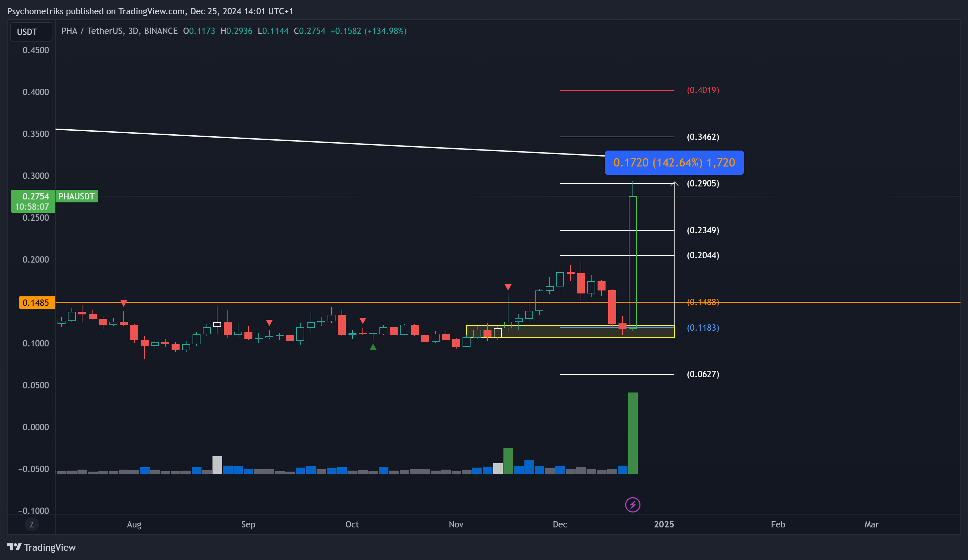Click the orange (0.1488) level label

703,302
